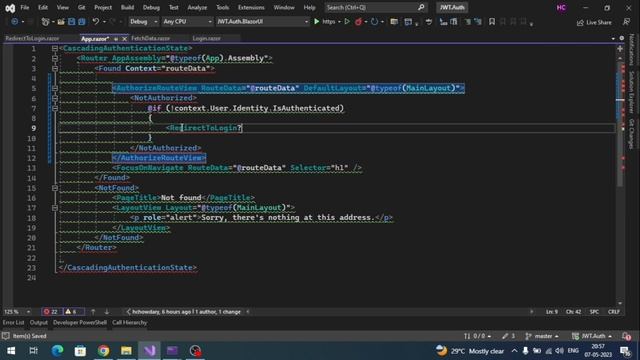
Task: Click the Bookmark icon in toolbar
Action: point(492,22)
